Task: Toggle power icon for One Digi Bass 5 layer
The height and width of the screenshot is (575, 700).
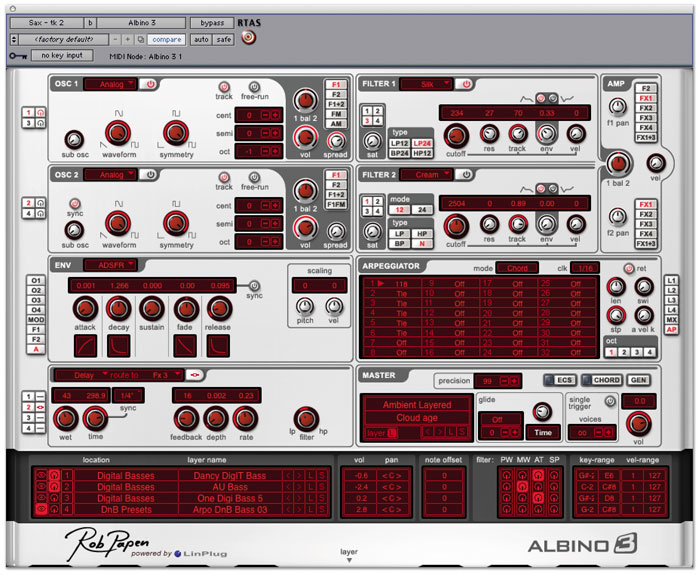Action: click(54, 498)
